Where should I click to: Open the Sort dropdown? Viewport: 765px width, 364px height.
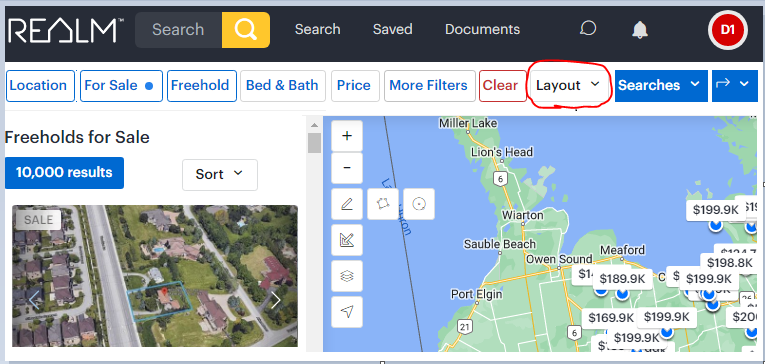pyautogui.click(x=220, y=175)
